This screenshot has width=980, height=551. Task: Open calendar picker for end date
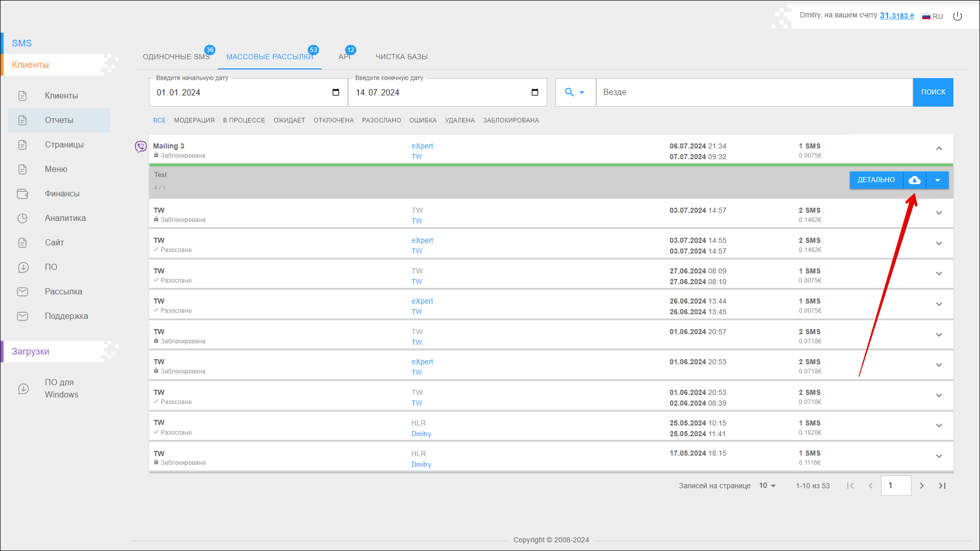pos(535,92)
